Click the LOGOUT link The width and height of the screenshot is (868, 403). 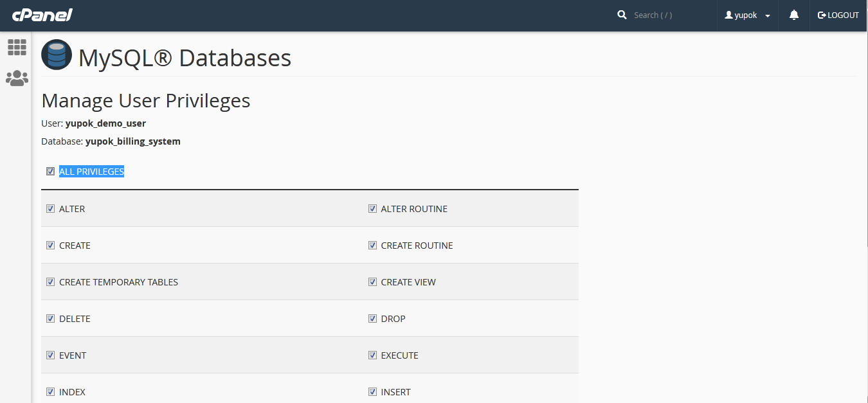(838, 15)
